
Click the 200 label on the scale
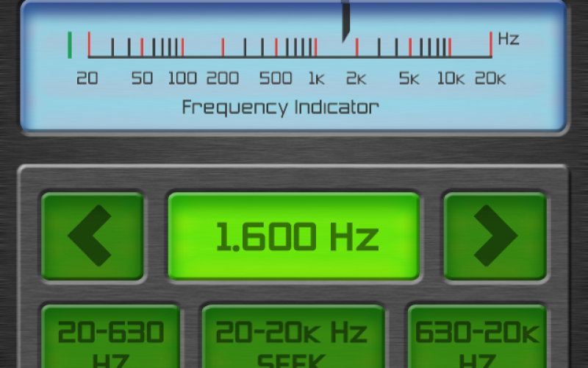(x=223, y=79)
